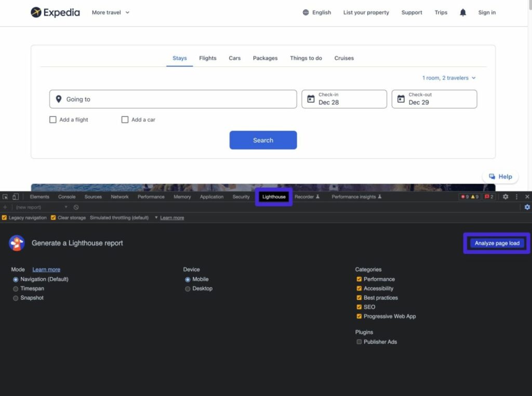Screen dimensions: 532x396
Task: Select the Desktop device radio button
Action: point(187,289)
